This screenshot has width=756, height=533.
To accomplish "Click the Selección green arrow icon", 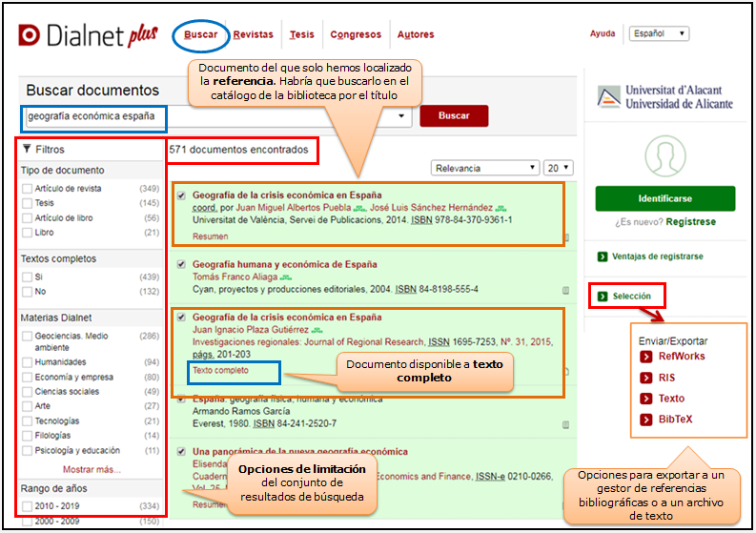I will pyautogui.click(x=602, y=297).
